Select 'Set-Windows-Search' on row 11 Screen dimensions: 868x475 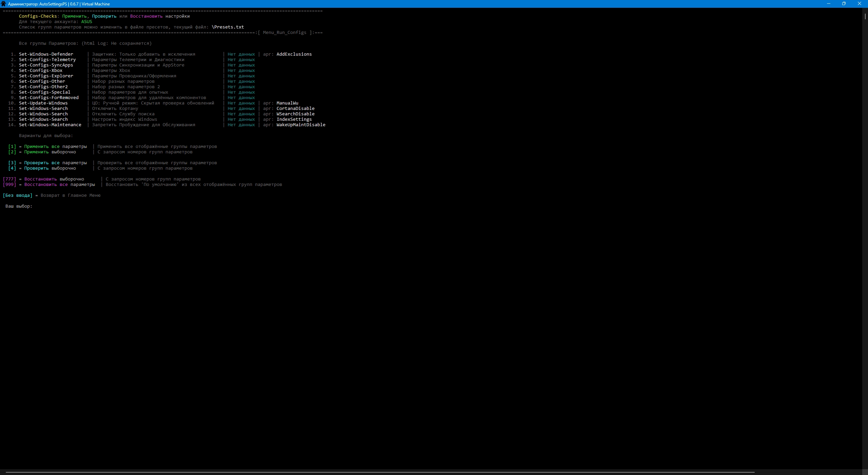(43, 109)
